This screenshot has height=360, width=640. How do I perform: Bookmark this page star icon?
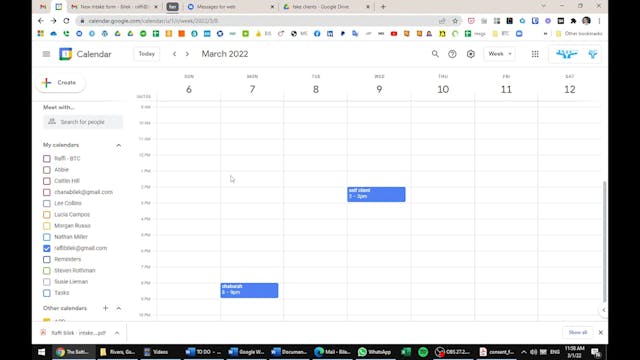(455, 21)
